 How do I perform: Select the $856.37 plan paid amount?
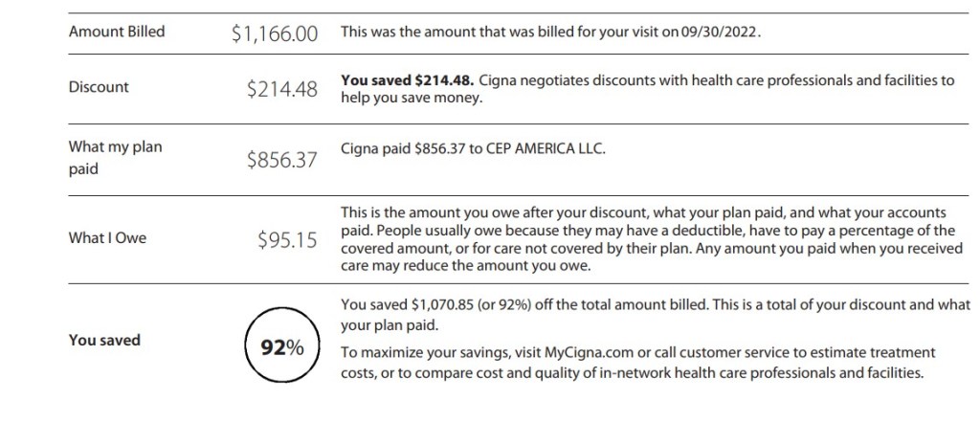click(x=281, y=160)
